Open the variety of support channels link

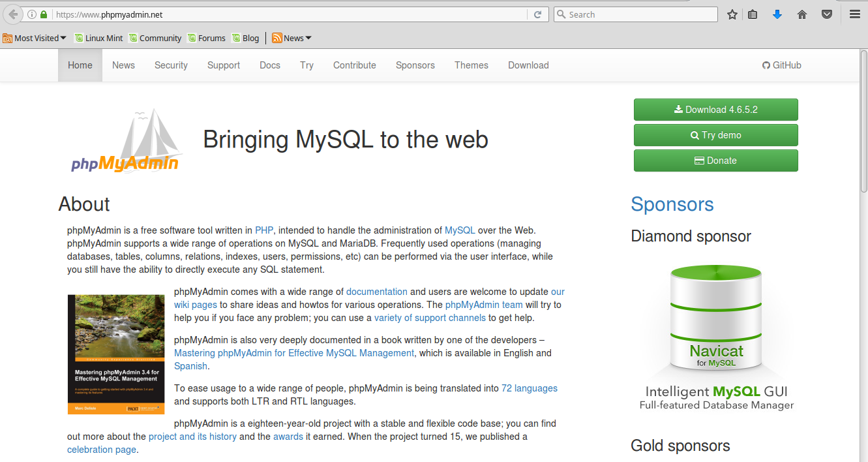(430, 318)
